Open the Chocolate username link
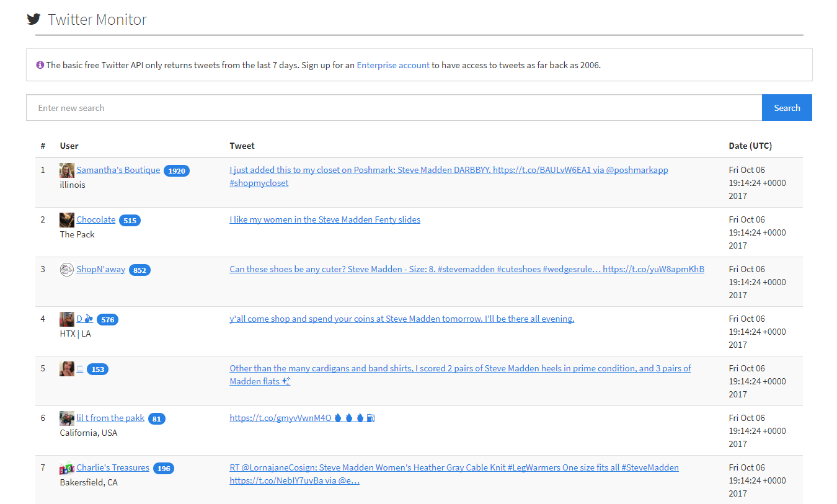 [x=96, y=219]
